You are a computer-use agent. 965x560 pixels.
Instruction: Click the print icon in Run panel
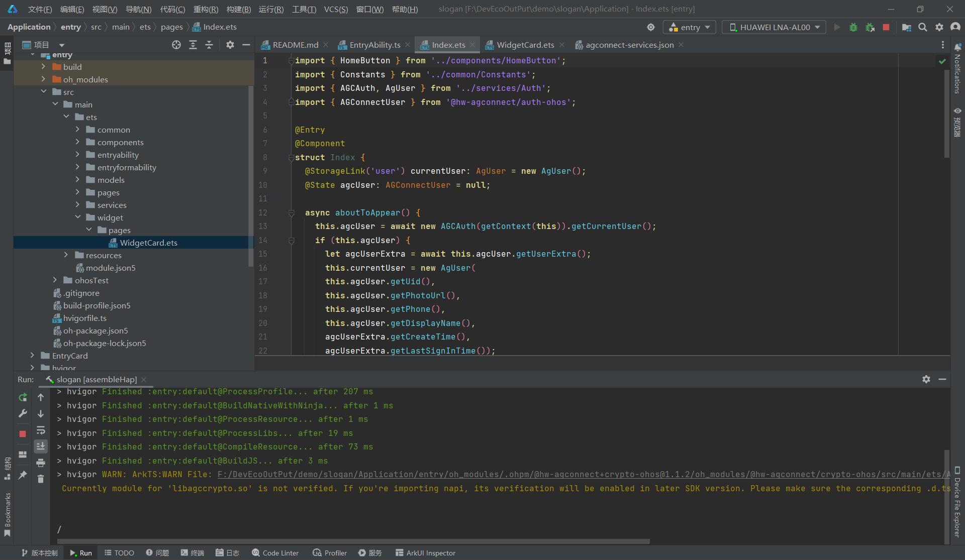click(41, 463)
